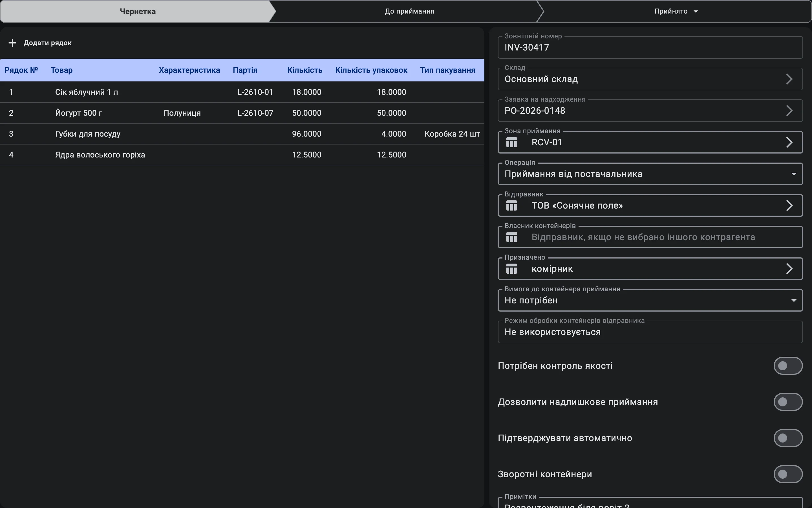Click the Характеристика column header

click(x=189, y=70)
